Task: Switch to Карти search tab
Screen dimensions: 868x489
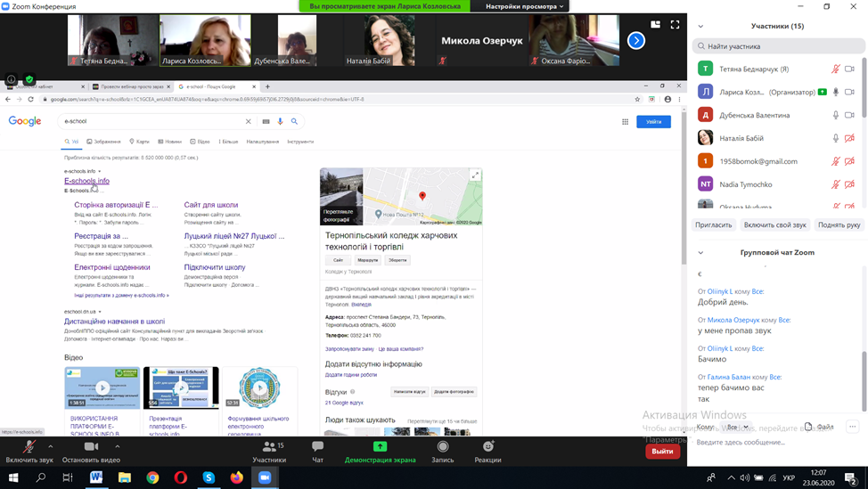Action: [x=140, y=142]
